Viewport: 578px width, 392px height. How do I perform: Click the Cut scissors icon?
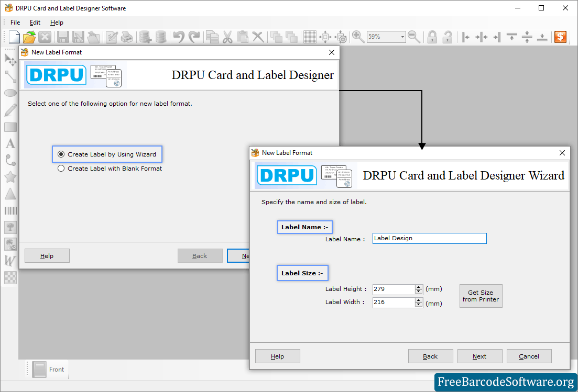click(227, 37)
